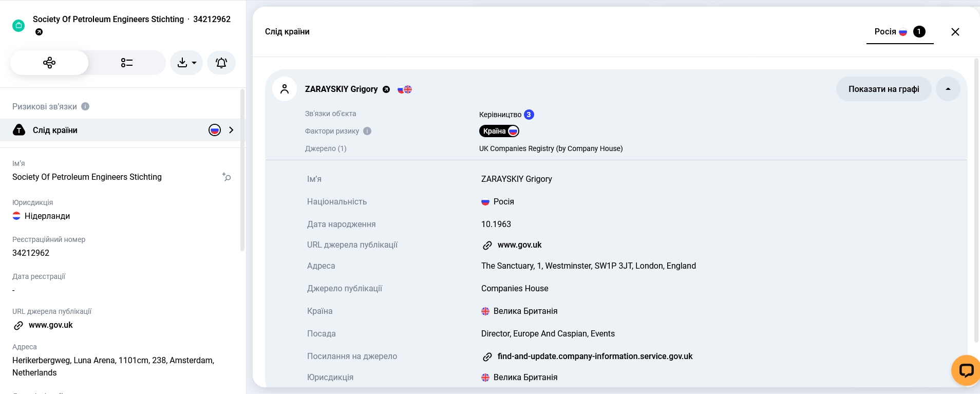This screenshot has height=394, width=980.
Task: Collapse the ZARAYSKIY Grigory card via chevron
Action: [x=948, y=89]
